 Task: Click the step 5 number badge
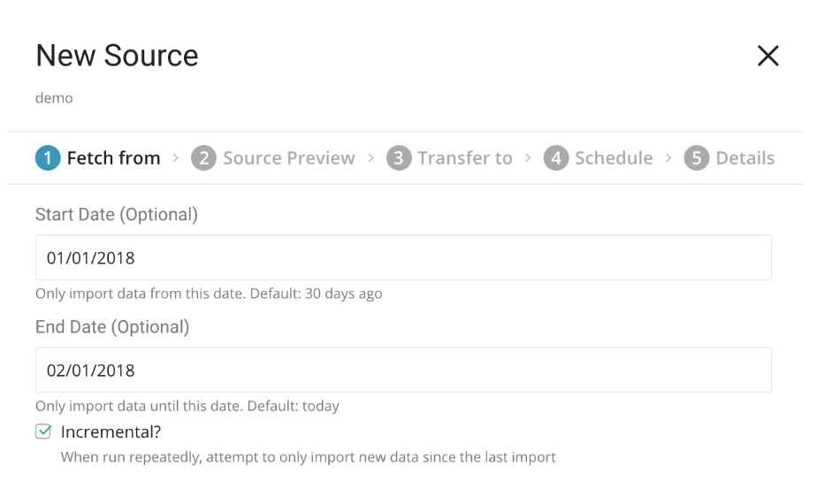[x=697, y=158]
